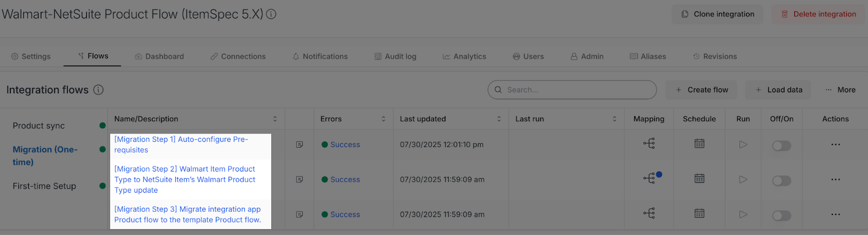Click the Schedule column header
The width and height of the screenshot is (868, 235).
pos(699,119)
